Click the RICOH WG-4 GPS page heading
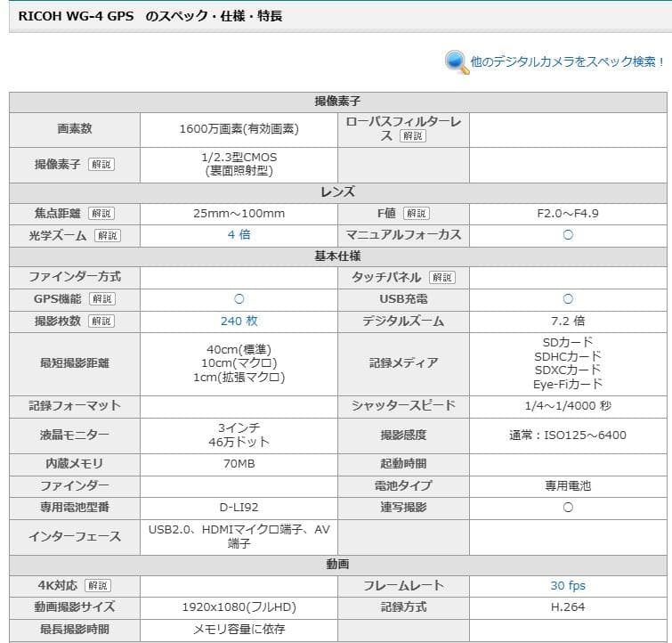Screen dimensions: 672x643 150,16
